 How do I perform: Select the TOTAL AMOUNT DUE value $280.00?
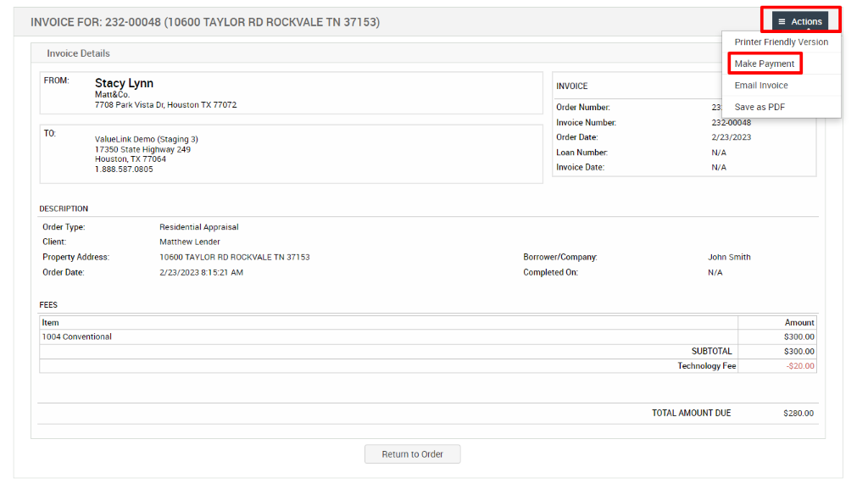point(799,413)
